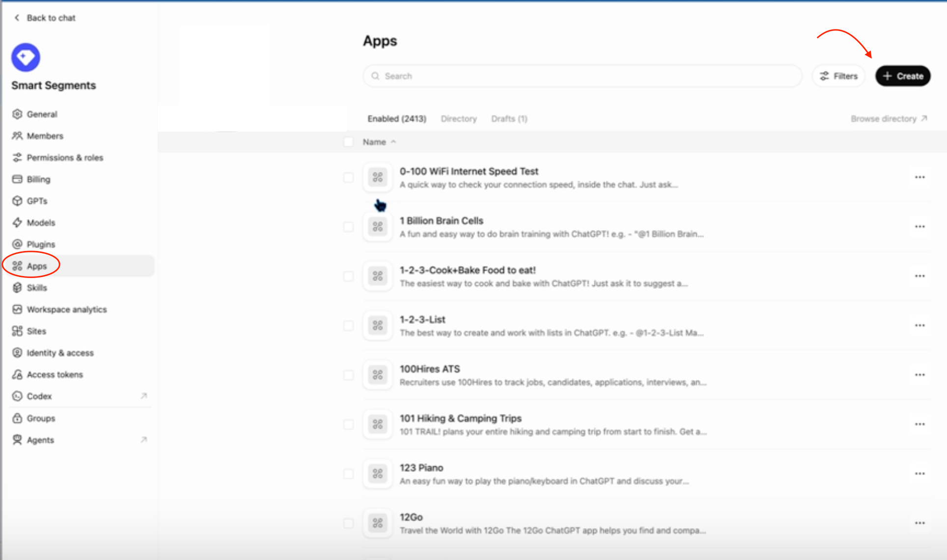Open more options for 0-100 WiFi Internet Speed Test
947x560 pixels.
(x=919, y=177)
